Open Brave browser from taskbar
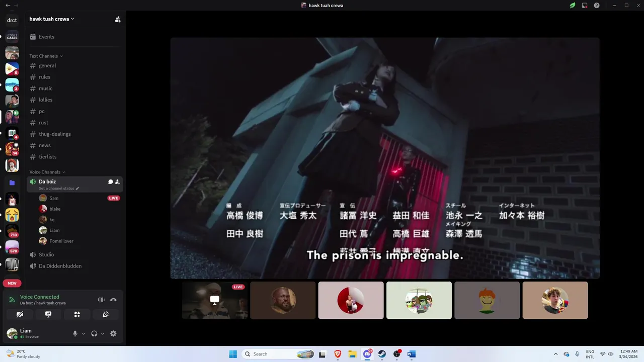 point(337,354)
